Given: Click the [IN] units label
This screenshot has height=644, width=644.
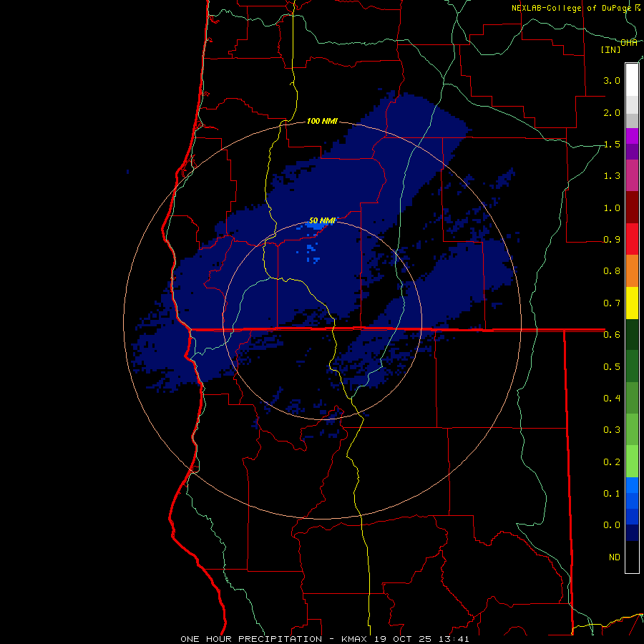Looking at the screenshot, I should 610,49.
